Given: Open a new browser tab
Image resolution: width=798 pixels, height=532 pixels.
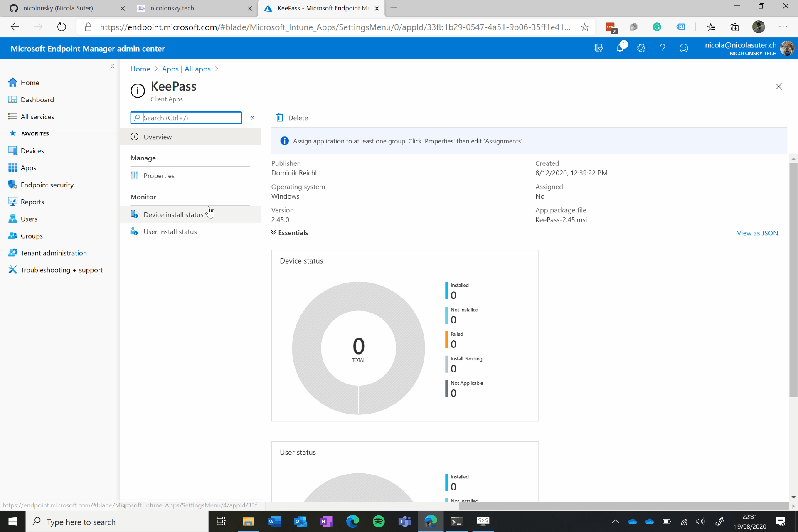Looking at the screenshot, I should pyautogui.click(x=394, y=8).
